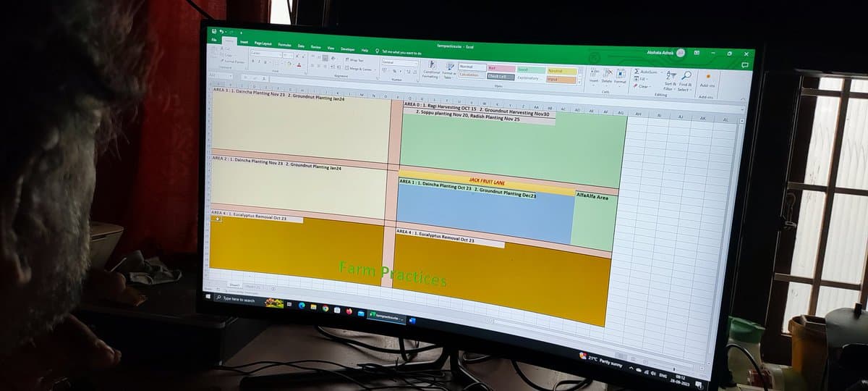868x391 pixels.
Task: Open Microsoft Edge from the taskbar
Action: pos(302,306)
